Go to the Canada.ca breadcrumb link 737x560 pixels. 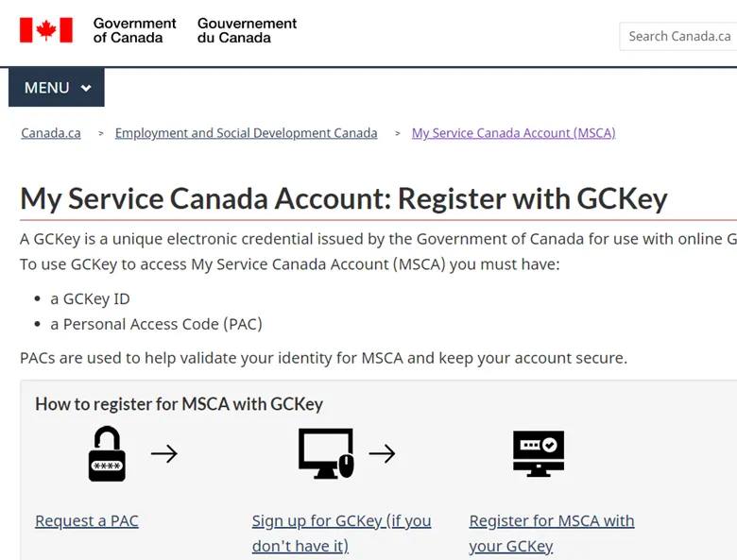click(51, 133)
